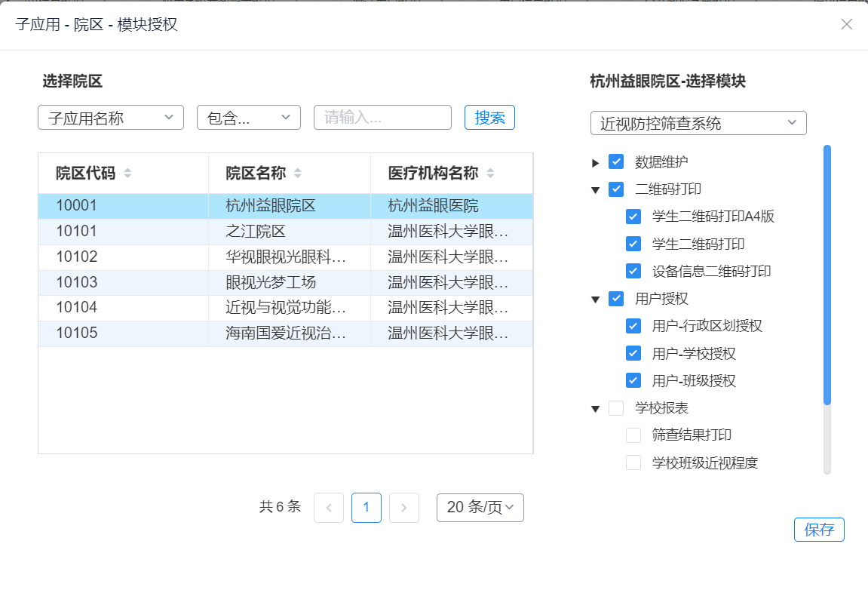Select row with code 10105
This screenshot has height=590, width=868.
(286, 333)
